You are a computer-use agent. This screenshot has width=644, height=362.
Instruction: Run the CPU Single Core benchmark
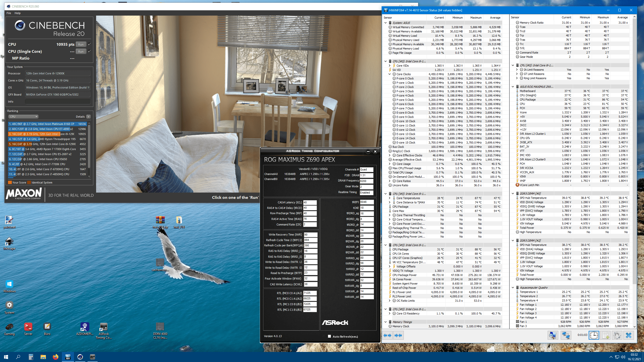(x=81, y=52)
